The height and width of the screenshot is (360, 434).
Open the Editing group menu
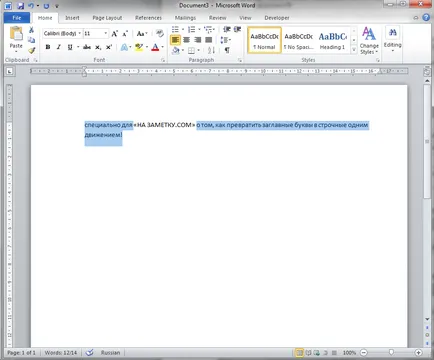click(x=392, y=39)
